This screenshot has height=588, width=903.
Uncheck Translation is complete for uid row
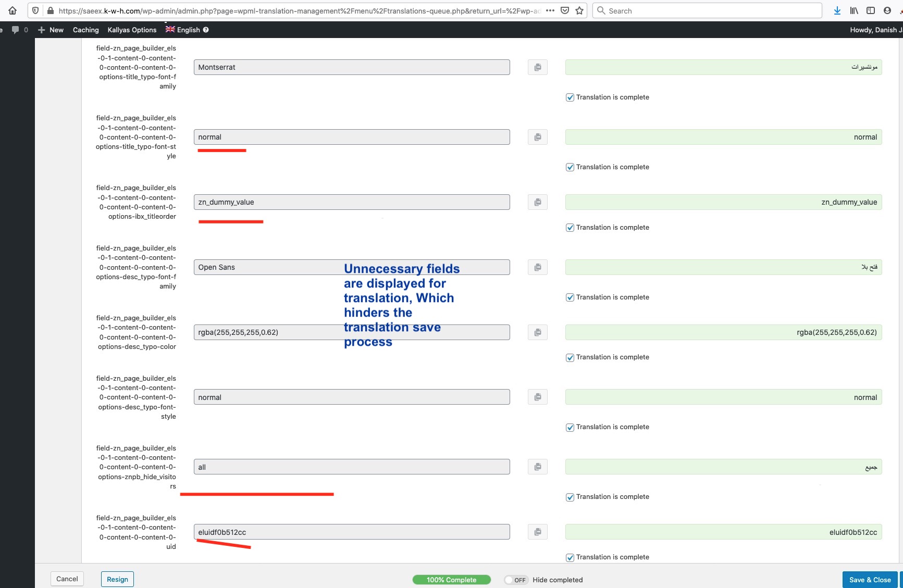point(570,557)
